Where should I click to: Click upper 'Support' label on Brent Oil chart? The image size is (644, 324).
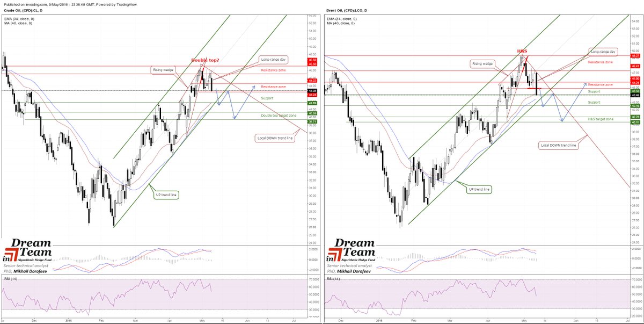point(594,92)
